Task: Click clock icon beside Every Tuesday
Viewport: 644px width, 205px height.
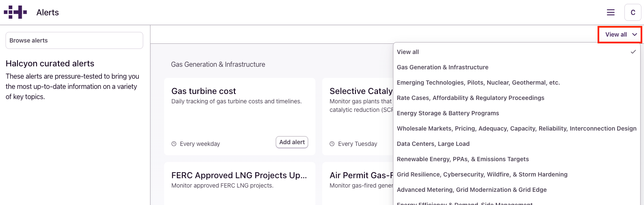Action: pos(332,144)
